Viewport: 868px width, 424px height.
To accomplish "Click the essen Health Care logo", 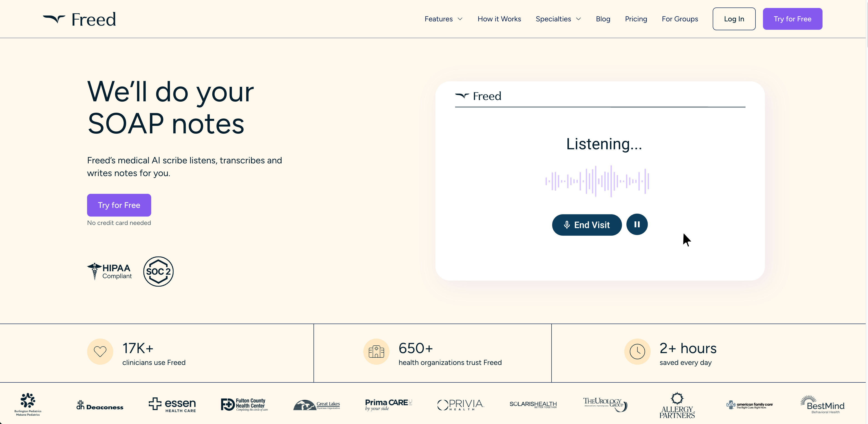I will pyautogui.click(x=172, y=404).
